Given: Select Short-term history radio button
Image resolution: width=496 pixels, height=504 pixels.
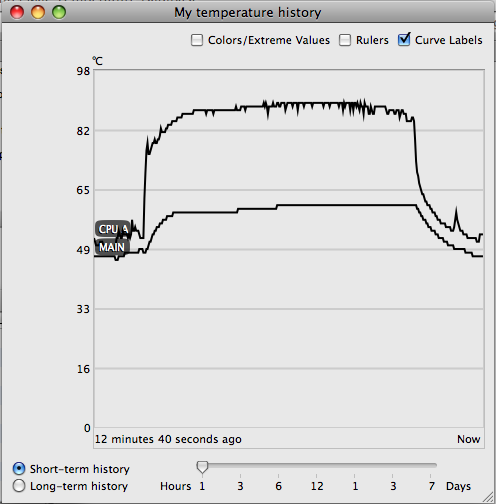Looking at the screenshot, I should click(19, 469).
